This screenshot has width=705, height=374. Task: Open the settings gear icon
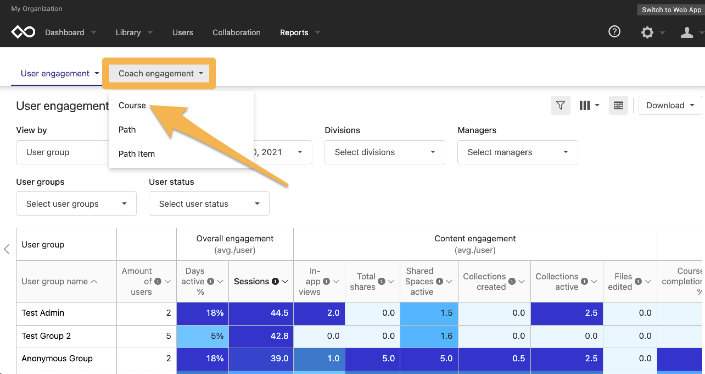pyautogui.click(x=647, y=32)
